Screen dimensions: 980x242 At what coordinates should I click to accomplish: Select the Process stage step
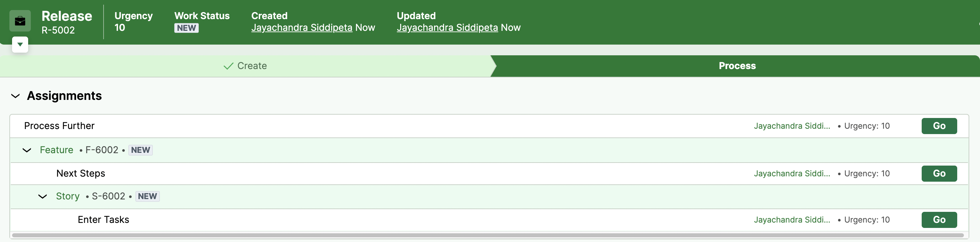point(737,66)
